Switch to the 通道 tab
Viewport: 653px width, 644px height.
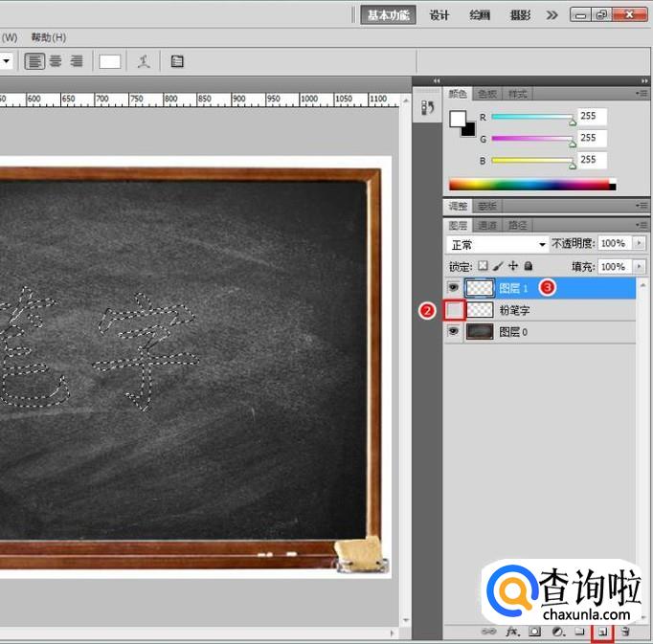[x=487, y=226]
